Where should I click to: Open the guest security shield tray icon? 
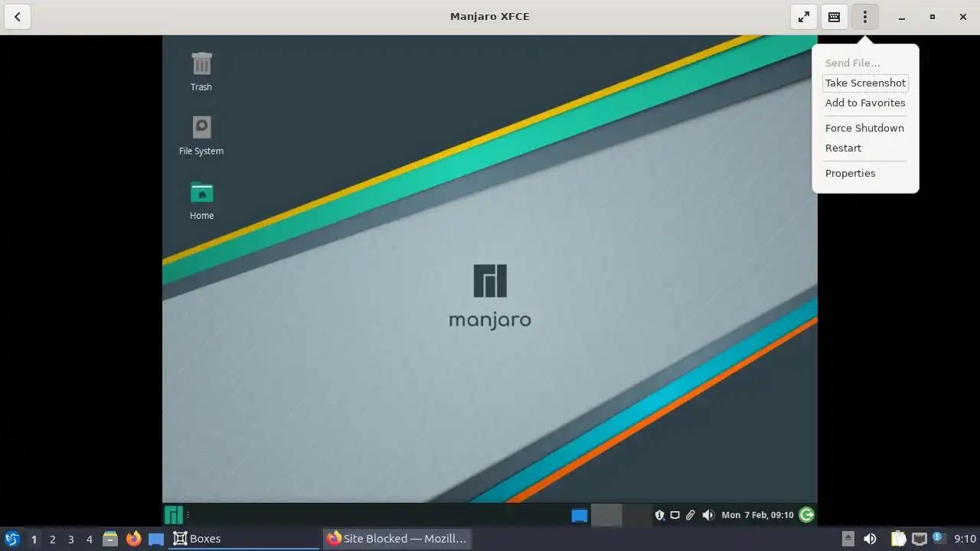pyautogui.click(x=659, y=515)
